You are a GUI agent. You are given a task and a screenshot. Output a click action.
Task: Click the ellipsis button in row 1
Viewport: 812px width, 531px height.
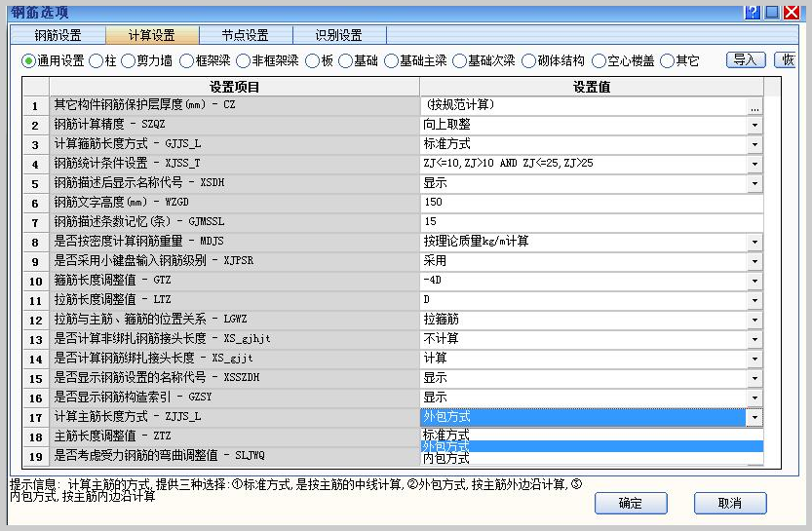[x=754, y=105]
